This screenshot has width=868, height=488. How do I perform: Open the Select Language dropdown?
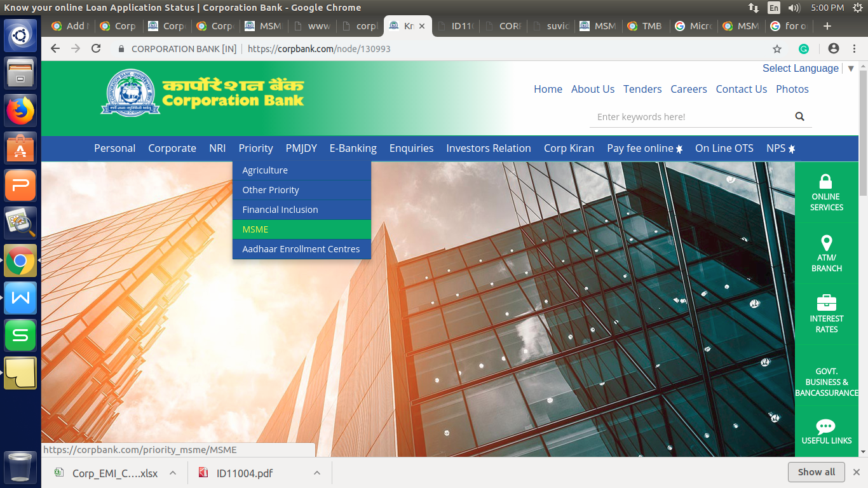coord(808,68)
